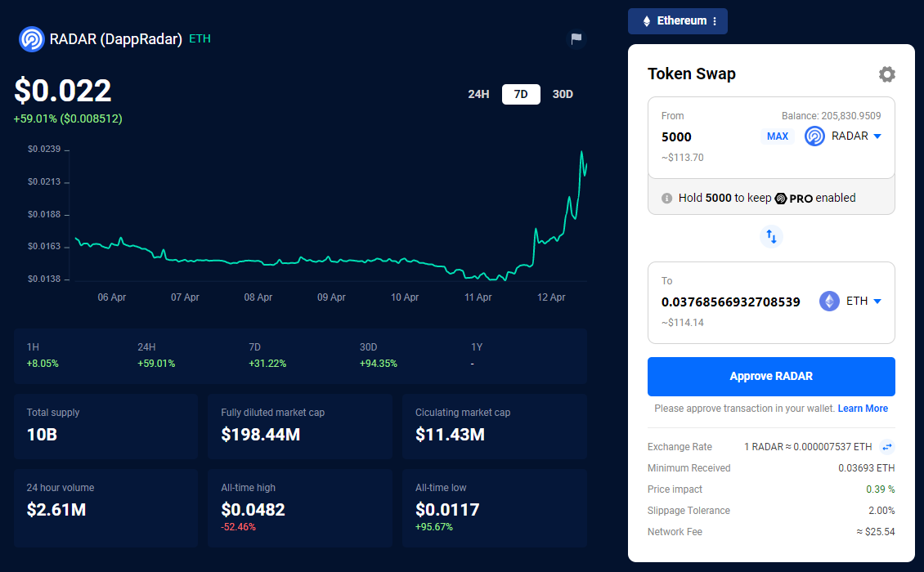Screen dimensions: 924x572
Task: Click the +59.01% ($0.008512) change text
Action: point(68,119)
